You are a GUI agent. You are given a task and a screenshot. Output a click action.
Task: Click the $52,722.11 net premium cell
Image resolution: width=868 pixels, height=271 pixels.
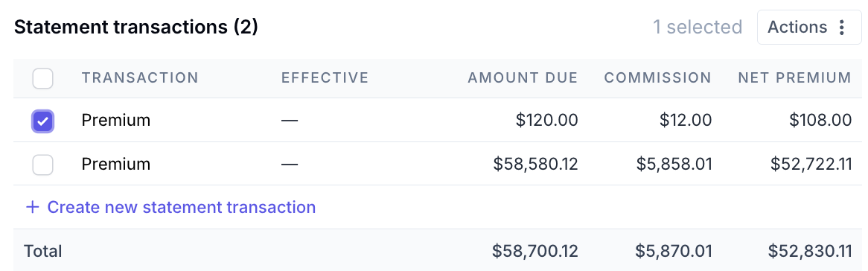click(x=811, y=164)
